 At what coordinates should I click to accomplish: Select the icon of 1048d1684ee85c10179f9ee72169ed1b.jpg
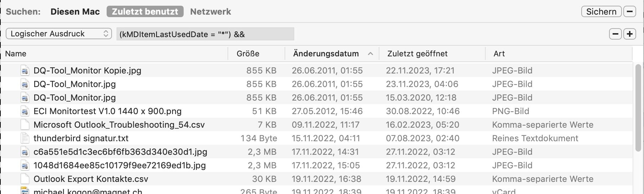(25, 165)
